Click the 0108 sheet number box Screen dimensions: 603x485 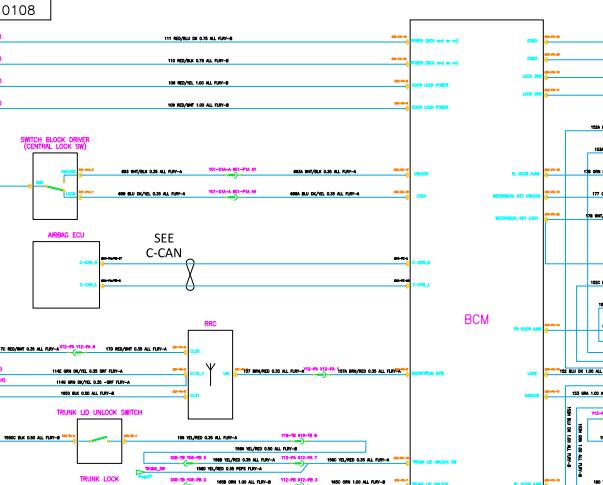(x=25, y=10)
